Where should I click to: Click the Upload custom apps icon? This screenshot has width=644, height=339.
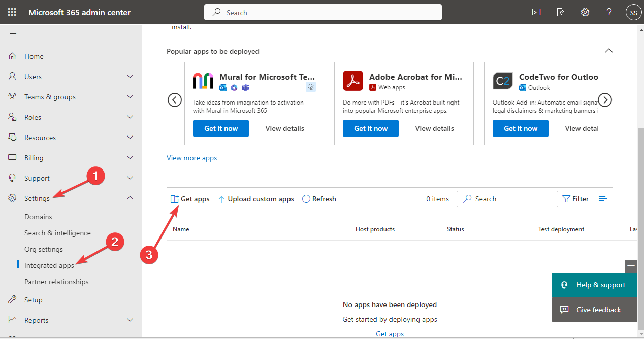(x=221, y=198)
